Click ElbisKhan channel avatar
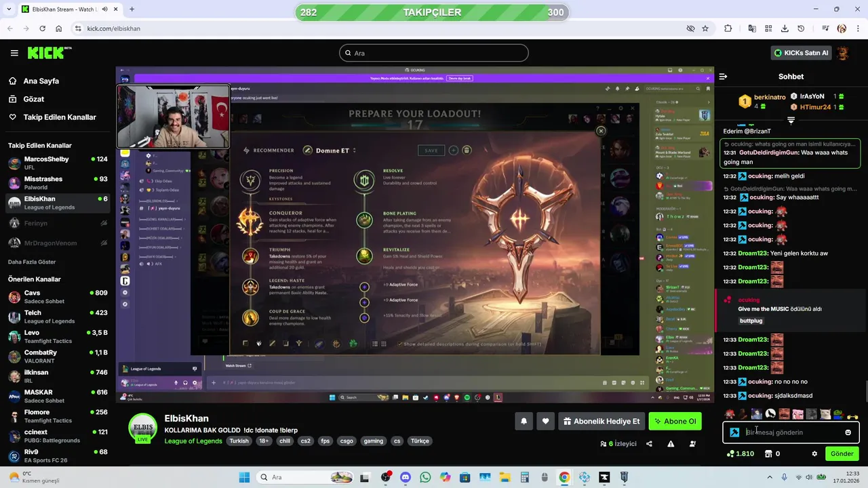868x488 pixels. pyautogui.click(x=143, y=428)
